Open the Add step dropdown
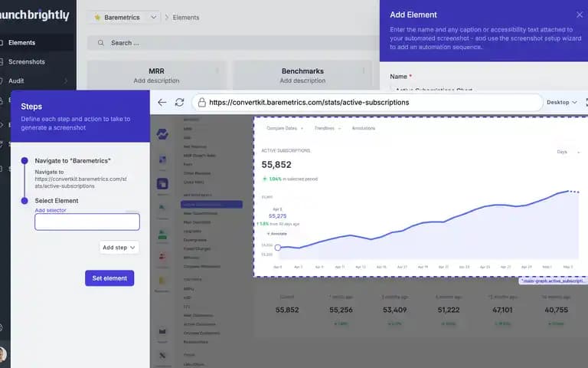This screenshot has width=588, height=368. click(x=119, y=248)
